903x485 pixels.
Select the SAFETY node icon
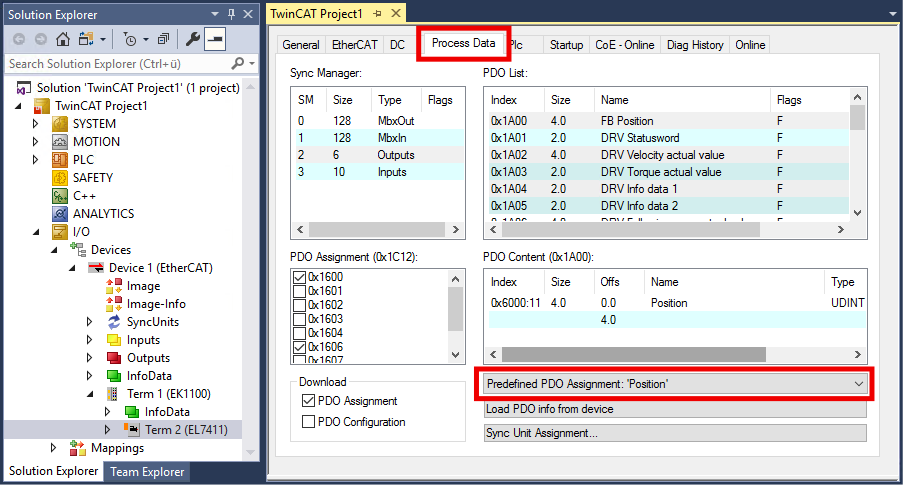click(60, 177)
